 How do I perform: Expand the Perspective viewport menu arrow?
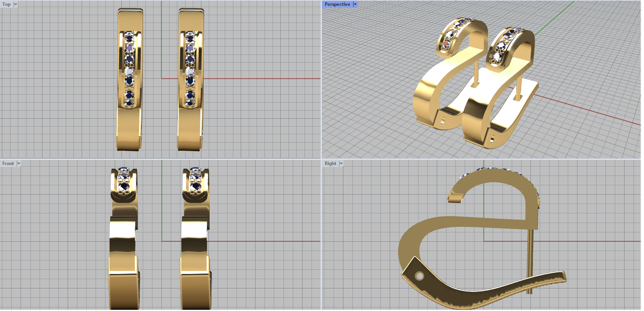pyautogui.click(x=355, y=4)
